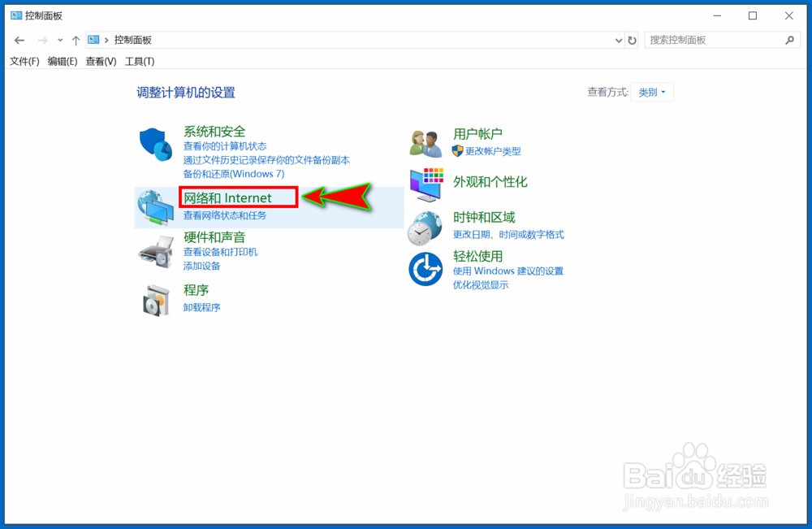Image resolution: width=812 pixels, height=529 pixels.
Task: Click 更改日期、时间或数字格式 link
Action: click(508, 235)
